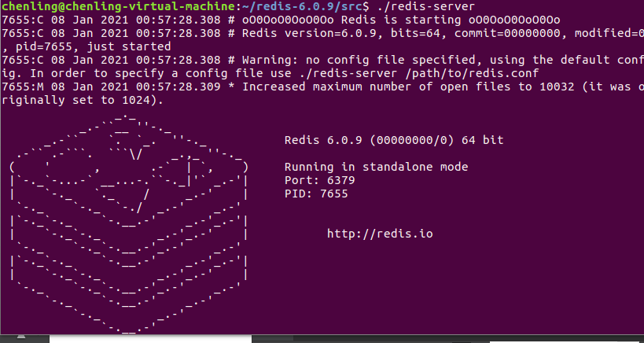Screen dimensions: 644x343
Task: Click the 'PID: 7655' text
Action: tap(316, 194)
